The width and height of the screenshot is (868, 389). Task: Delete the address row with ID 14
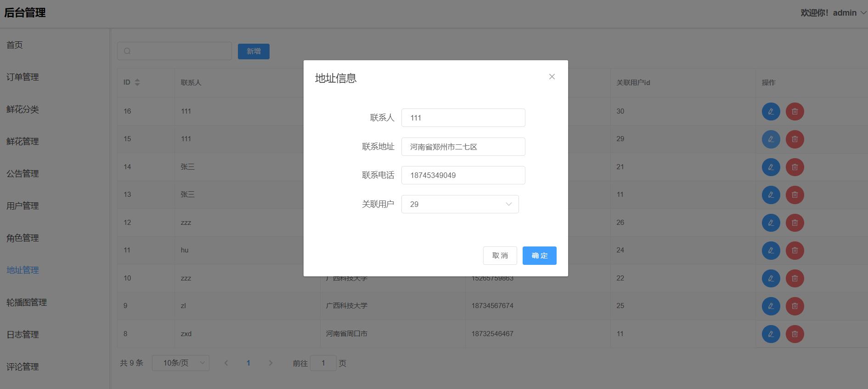click(795, 167)
